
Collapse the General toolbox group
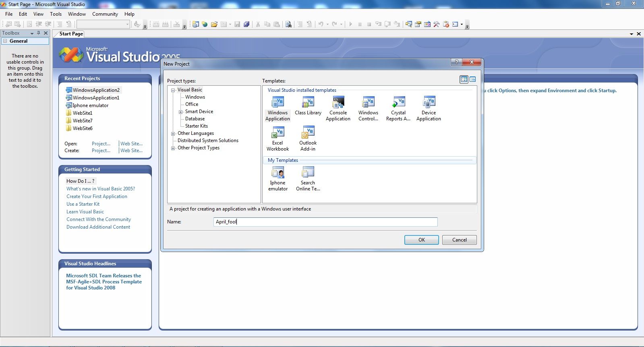5,41
